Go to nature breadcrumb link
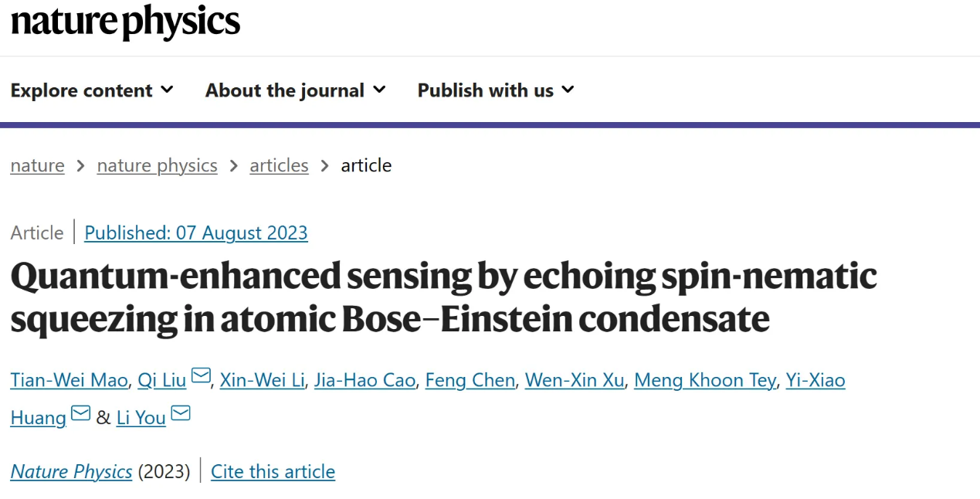This screenshot has height=499, width=980. 37,165
